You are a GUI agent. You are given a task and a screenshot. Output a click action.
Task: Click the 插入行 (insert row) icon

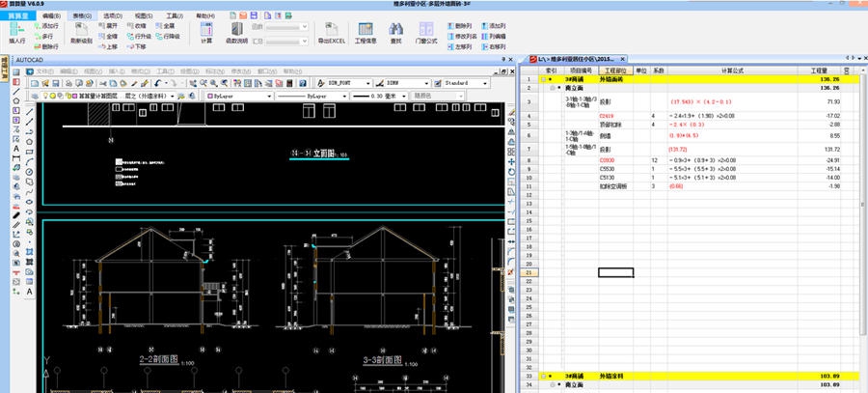pyautogui.click(x=16, y=31)
